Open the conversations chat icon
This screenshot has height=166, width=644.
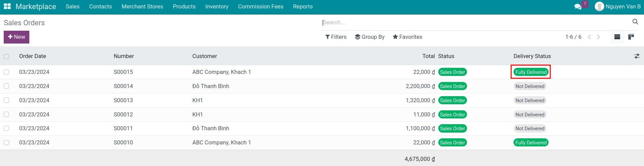(578, 7)
